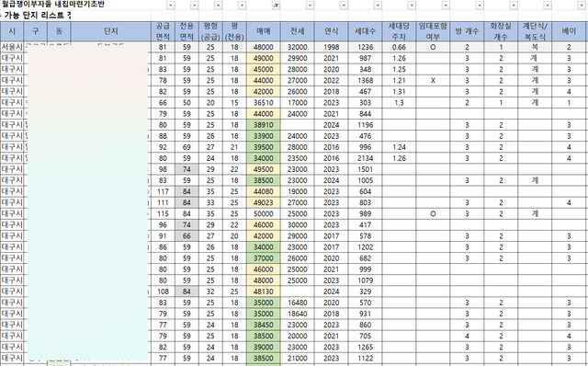Select the green cell with value 38910
Viewport: 588px width, 366px height.
(264, 125)
